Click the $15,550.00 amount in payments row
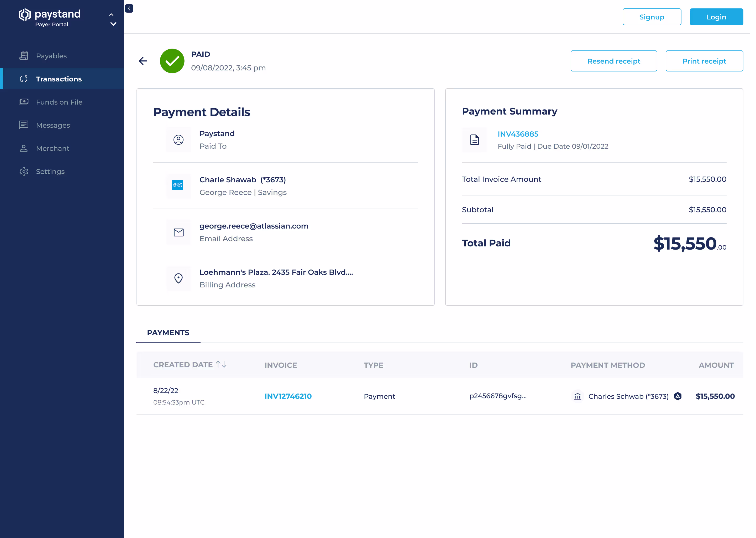 (715, 396)
